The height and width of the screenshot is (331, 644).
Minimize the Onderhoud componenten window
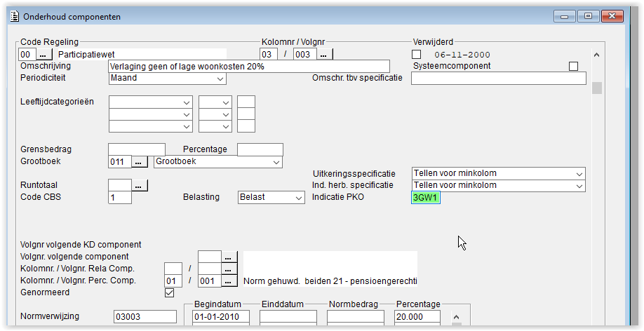[x=565, y=16]
